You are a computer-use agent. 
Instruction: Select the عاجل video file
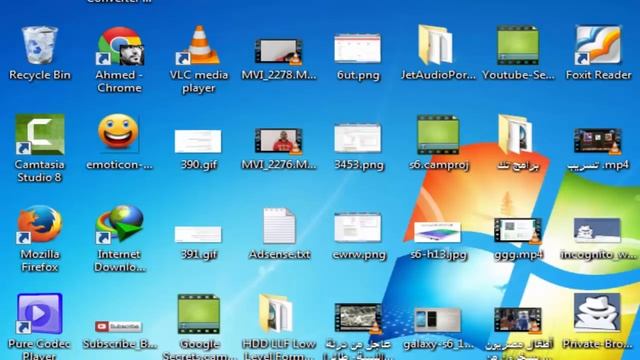click(x=358, y=318)
